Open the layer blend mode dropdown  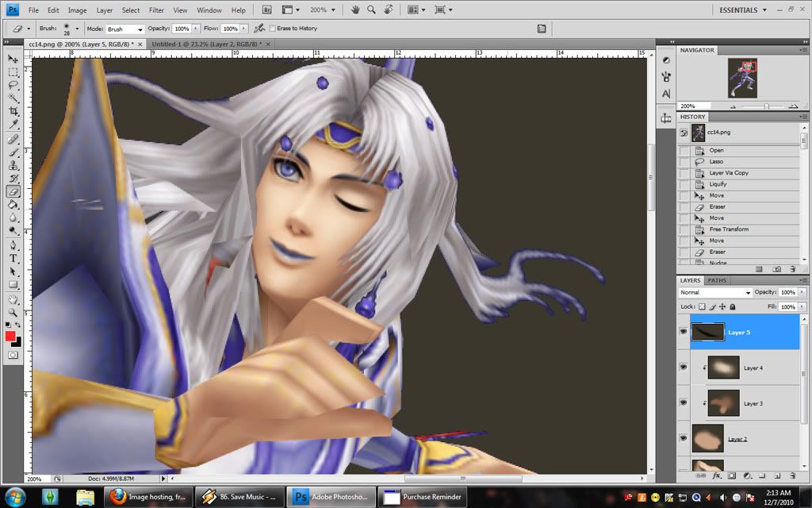pyautogui.click(x=714, y=293)
